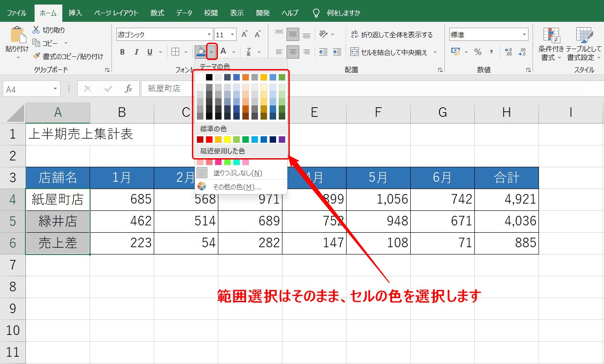Click the insert function fx icon
This screenshot has height=364, width=604.
coord(129,89)
